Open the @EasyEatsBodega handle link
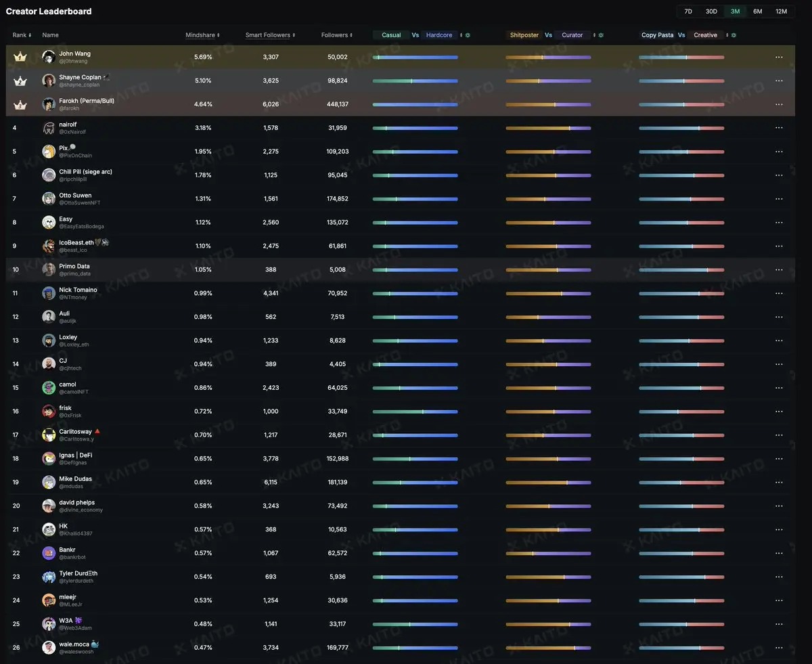This screenshot has height=664, width=812. [81, 227]
